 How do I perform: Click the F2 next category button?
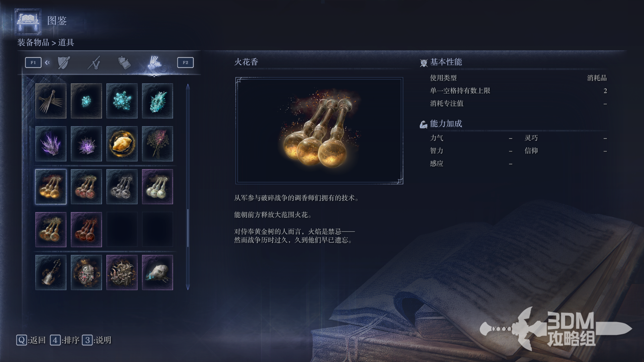185,62
